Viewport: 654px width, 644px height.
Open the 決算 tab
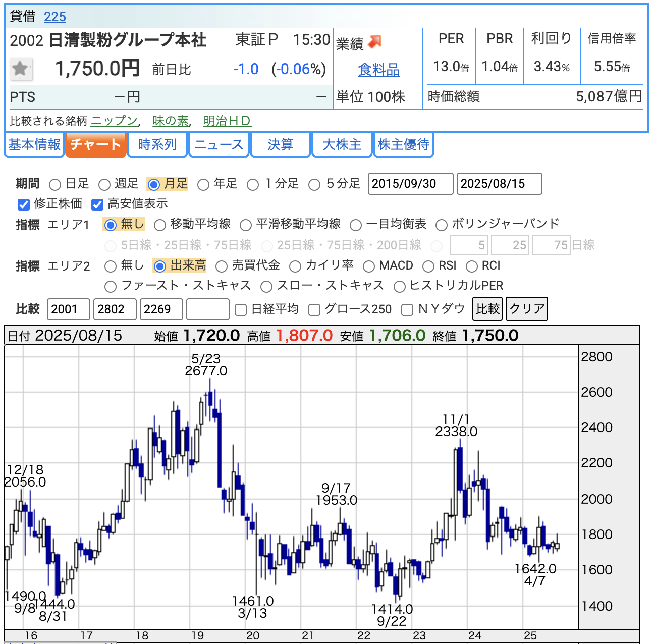[280, 145]
